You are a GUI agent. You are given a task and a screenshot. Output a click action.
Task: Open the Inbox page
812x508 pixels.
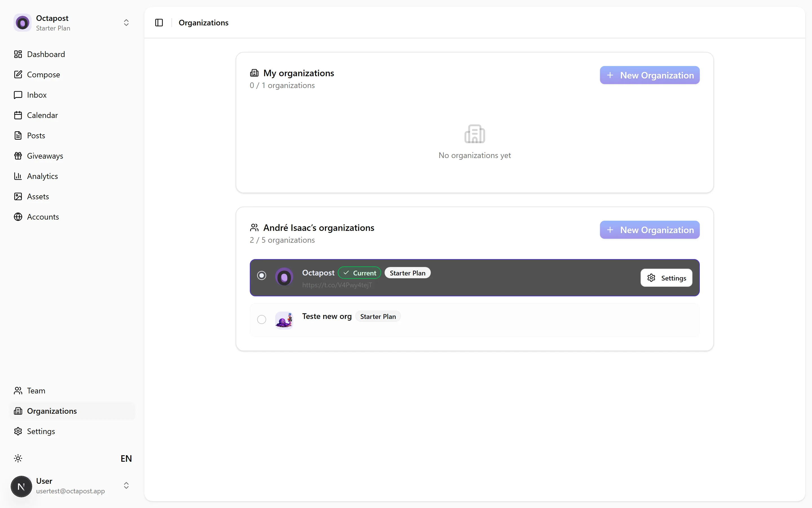(72, 95)
